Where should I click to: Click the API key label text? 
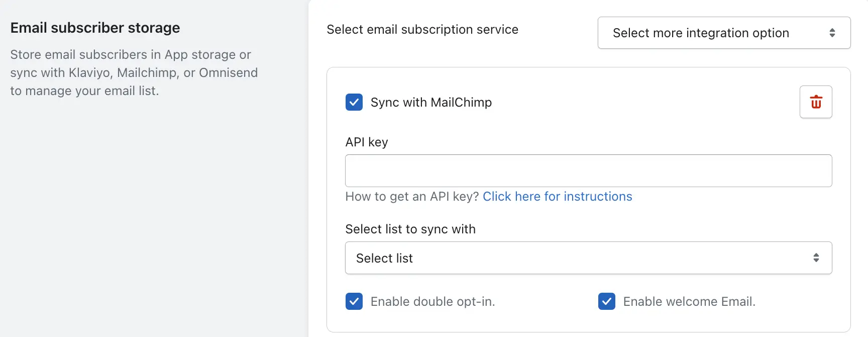point(367,142)
